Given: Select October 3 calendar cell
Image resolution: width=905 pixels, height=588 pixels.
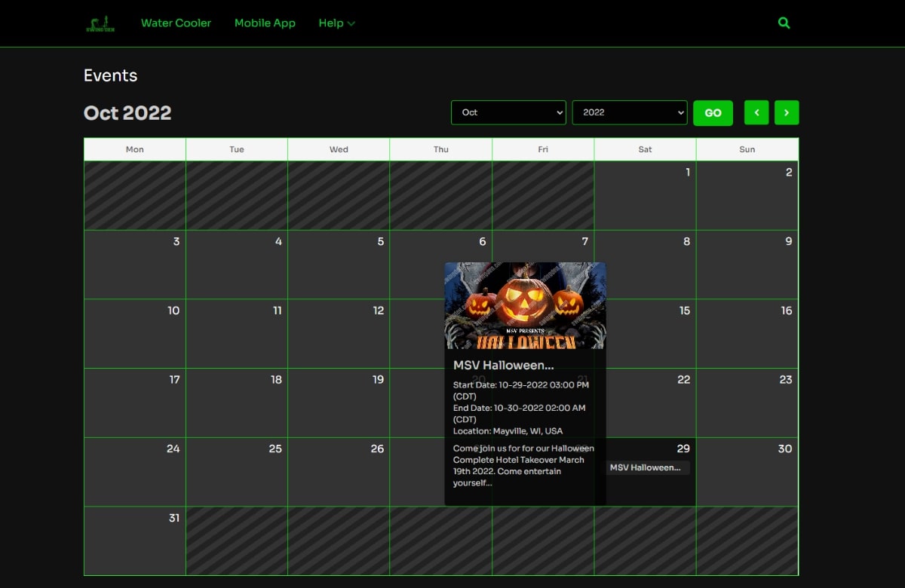Looking at the screenshot, I should point(134,265).
